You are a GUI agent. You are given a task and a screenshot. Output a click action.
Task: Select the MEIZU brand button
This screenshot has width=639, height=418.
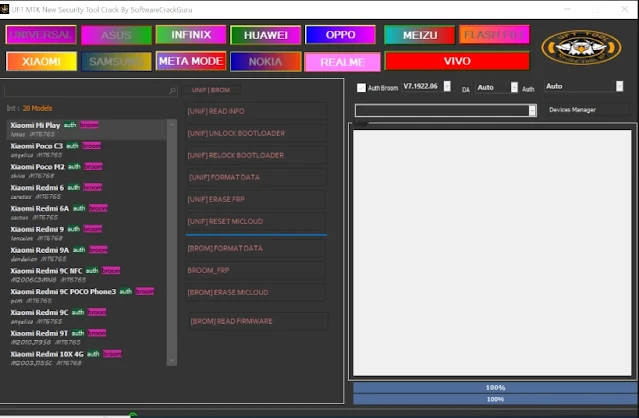tap(420, 35)
